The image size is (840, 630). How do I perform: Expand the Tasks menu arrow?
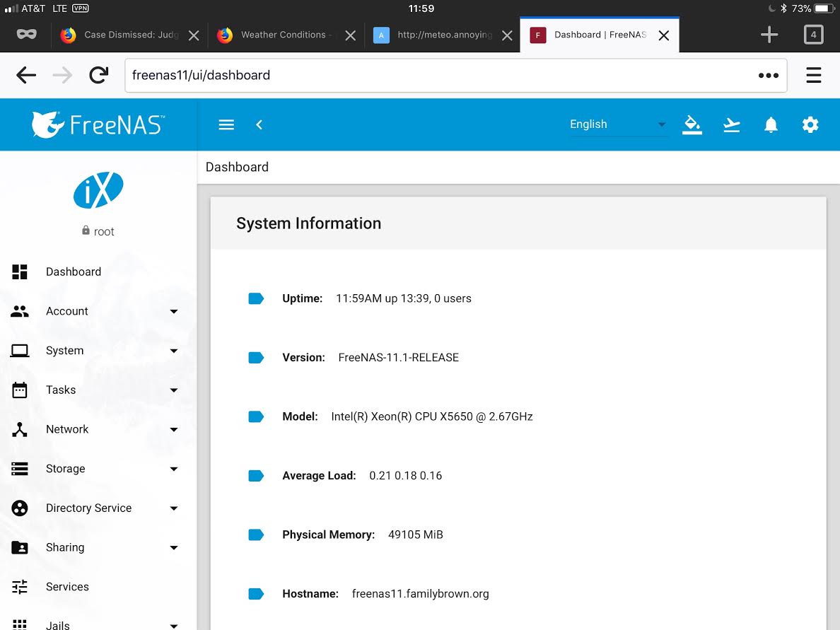click(x=173, y=390)
